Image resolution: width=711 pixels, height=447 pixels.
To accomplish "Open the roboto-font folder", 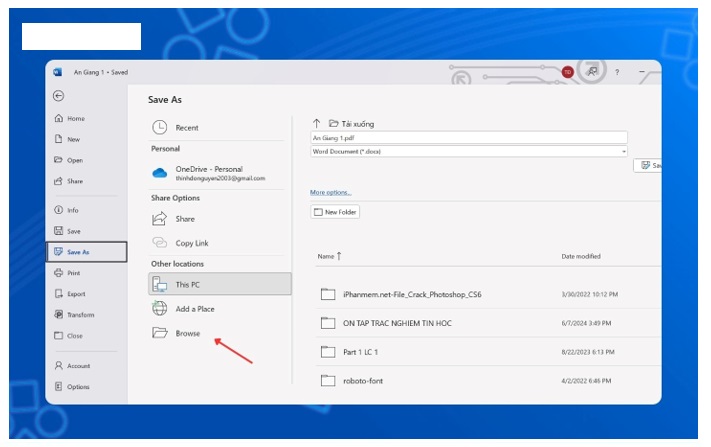I will click(362, 381).
